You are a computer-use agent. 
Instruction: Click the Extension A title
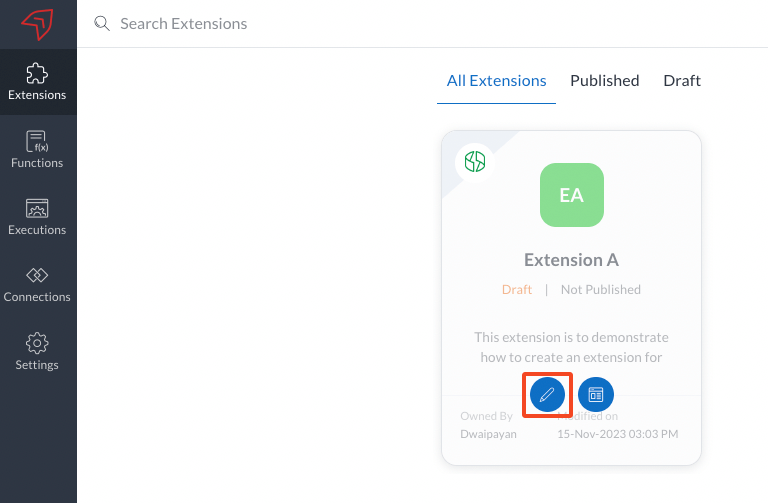click(x=571, y=260)
